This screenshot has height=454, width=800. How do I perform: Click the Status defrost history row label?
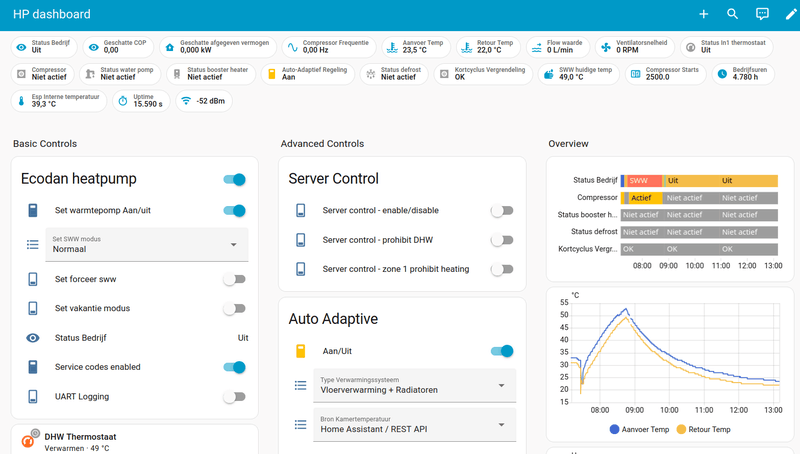594,232
